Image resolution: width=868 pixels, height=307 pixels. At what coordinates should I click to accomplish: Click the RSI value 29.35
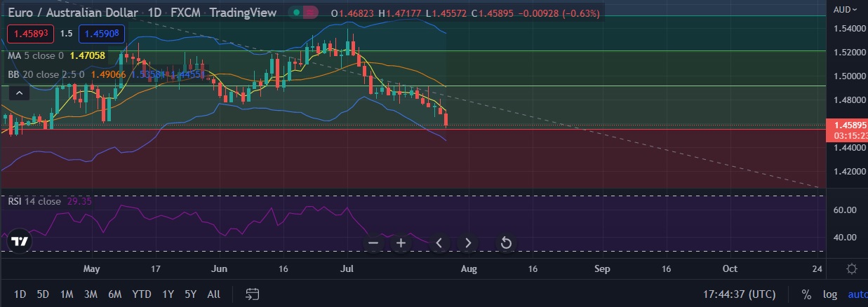(x=79, y=201)
